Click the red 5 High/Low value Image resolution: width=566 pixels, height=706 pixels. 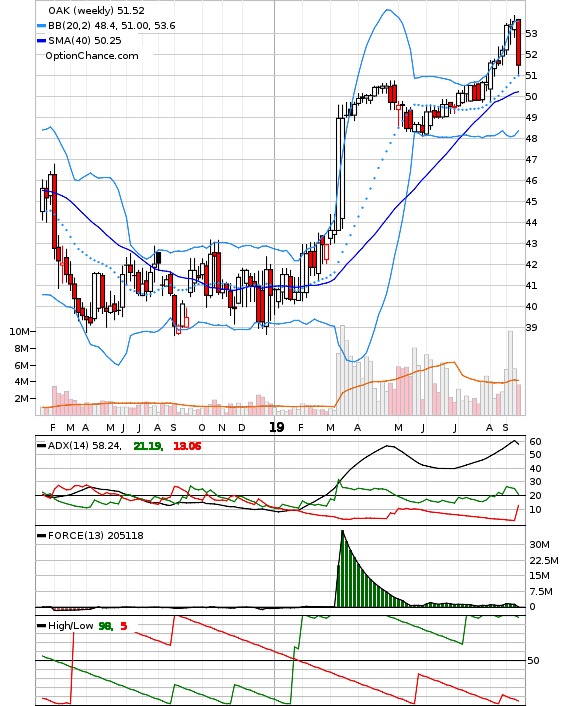[124, 626]
